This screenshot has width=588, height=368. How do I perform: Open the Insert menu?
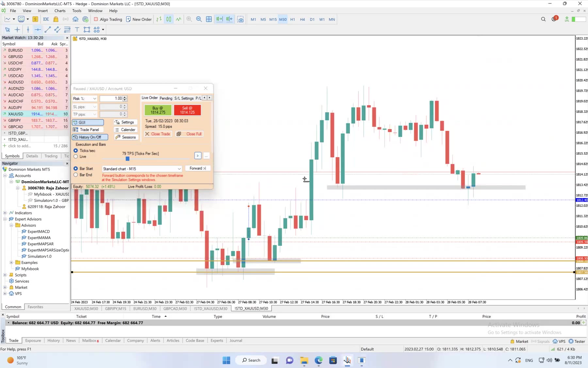(x=43, y=11)
